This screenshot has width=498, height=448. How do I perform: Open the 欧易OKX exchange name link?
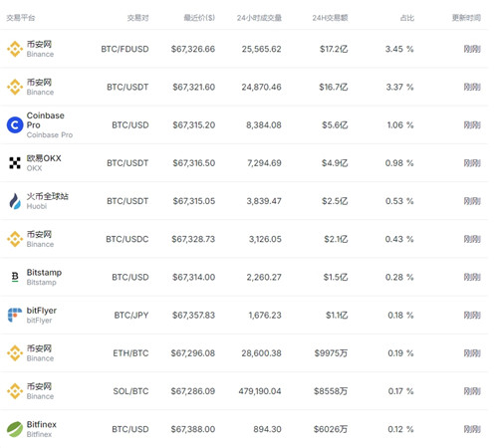[44, 158]
